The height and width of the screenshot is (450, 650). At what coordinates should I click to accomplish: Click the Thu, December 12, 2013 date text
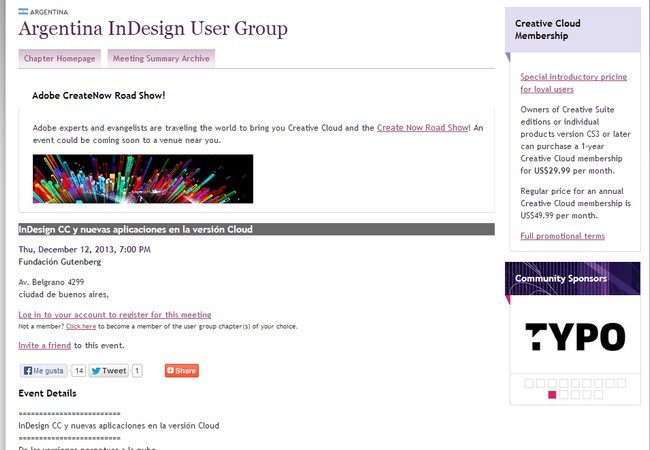click(x=85, y=249)
